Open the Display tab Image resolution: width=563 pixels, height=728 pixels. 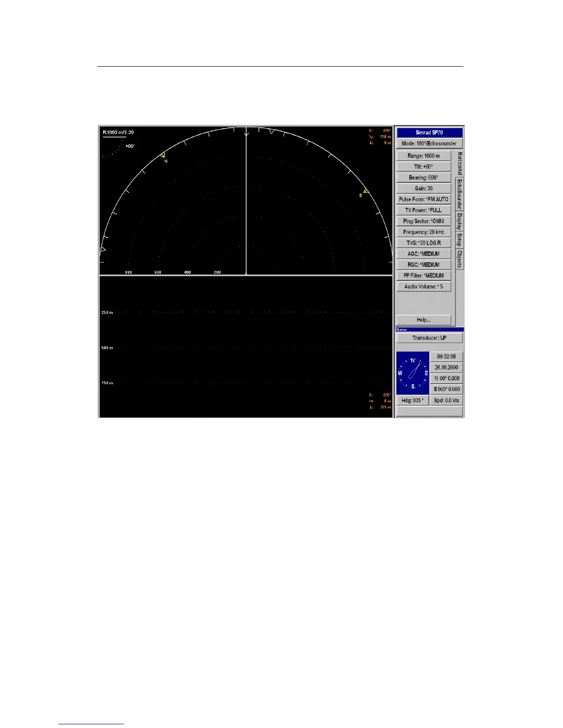tap(460, 222)
